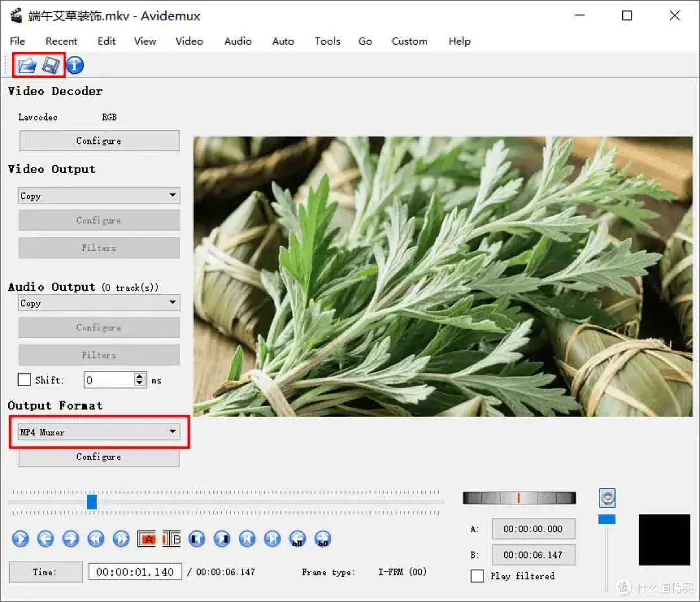The image size is (700, 602).
Task: Go to the previous frame
Action: (45, 538)
